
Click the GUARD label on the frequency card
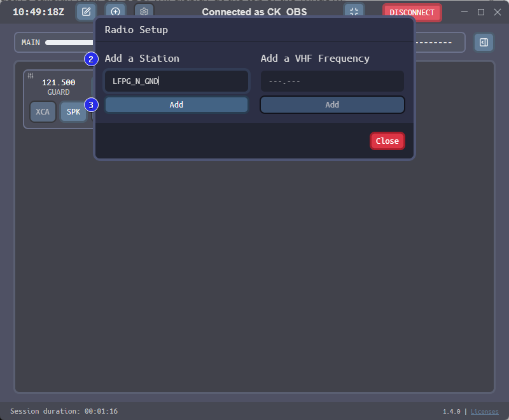pyautogui.click(x=59, y=92)
